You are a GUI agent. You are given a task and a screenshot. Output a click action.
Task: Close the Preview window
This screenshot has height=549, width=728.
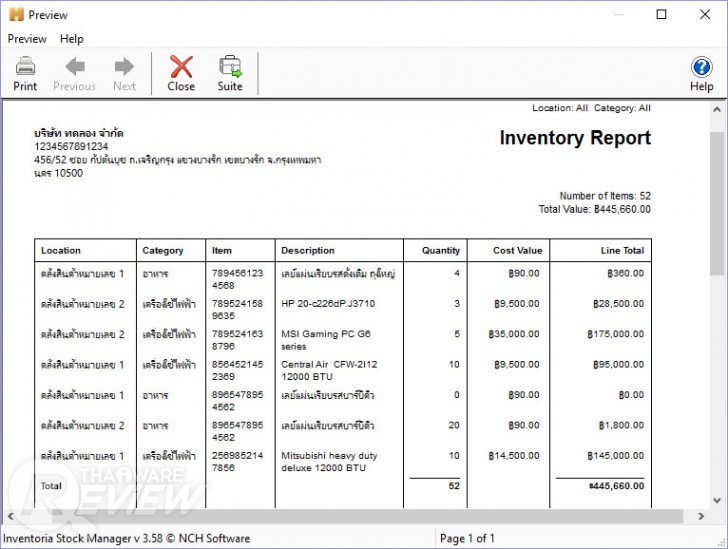(705, 14)
